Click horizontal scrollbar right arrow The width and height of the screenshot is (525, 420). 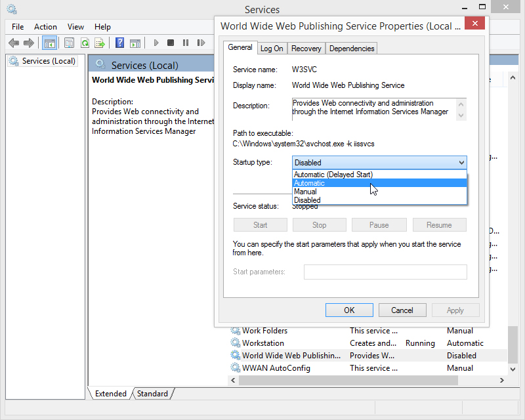(x=501, y=380)
